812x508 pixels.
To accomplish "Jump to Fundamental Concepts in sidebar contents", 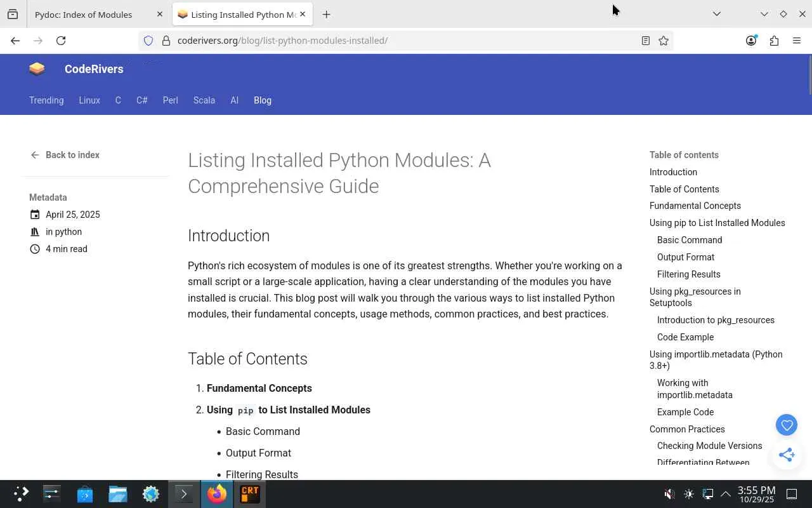I will 695,206.
